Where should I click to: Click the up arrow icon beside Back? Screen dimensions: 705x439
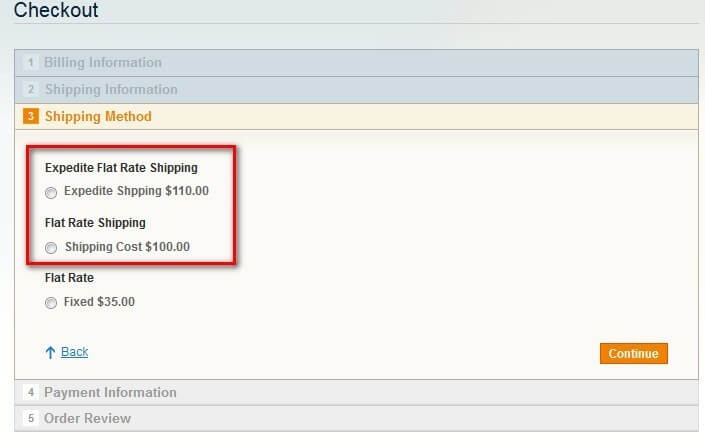point(50,352)
